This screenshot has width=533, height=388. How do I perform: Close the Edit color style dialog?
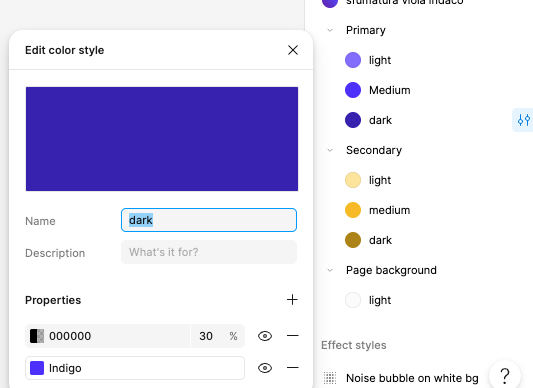[x=293, y=50]
